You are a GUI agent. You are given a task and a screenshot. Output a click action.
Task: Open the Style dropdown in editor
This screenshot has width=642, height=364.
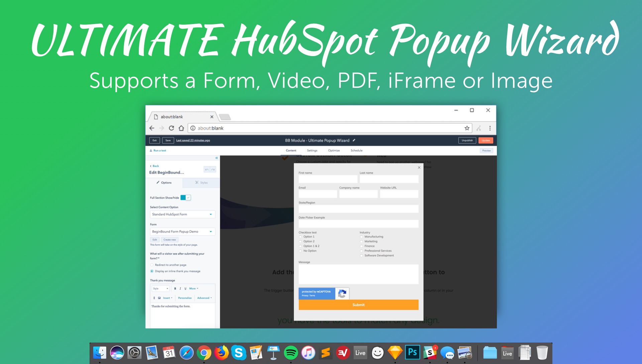click(x=161, y=289)
